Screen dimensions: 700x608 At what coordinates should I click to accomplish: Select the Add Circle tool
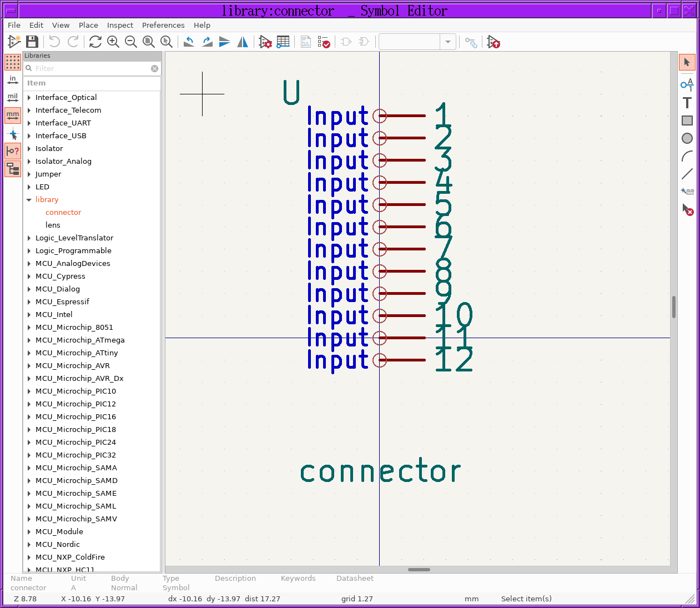click(687, 138)
